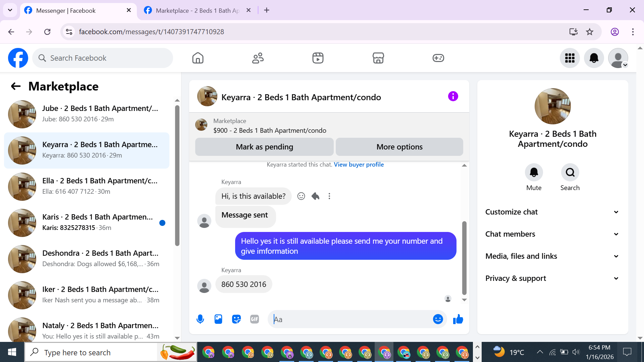The width and height of the screenshot is (644, 362).
Task: Click Mark as pending button
Action: click(264, 147)
